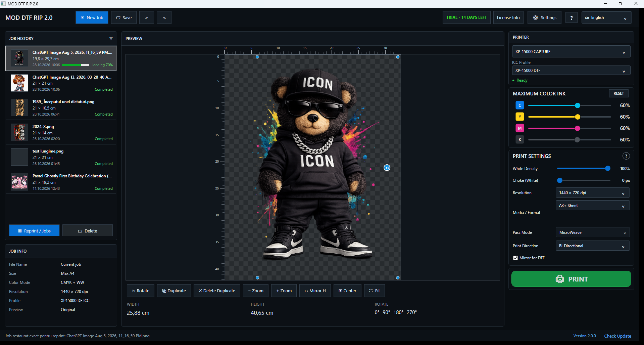
Task: Click the redo arrow in top toolbar
Action: tap(164, 18)
